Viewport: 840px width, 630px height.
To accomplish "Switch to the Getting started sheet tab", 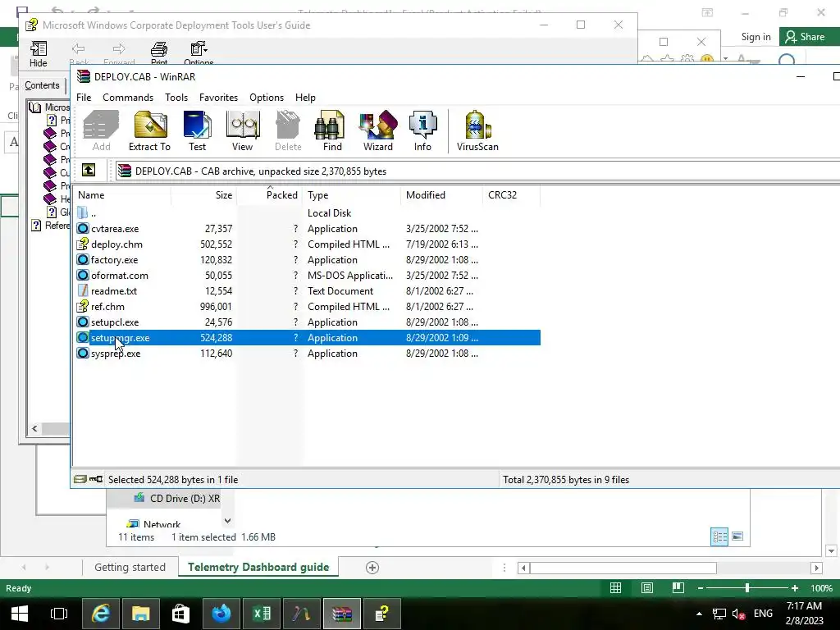I will [130, 568].
